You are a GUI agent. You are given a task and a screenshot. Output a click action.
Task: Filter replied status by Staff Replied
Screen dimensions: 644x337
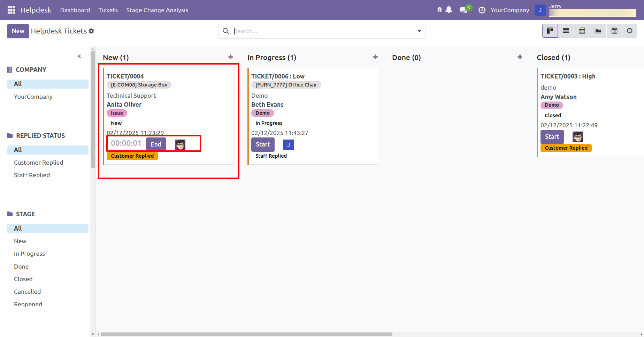(32, 175)
